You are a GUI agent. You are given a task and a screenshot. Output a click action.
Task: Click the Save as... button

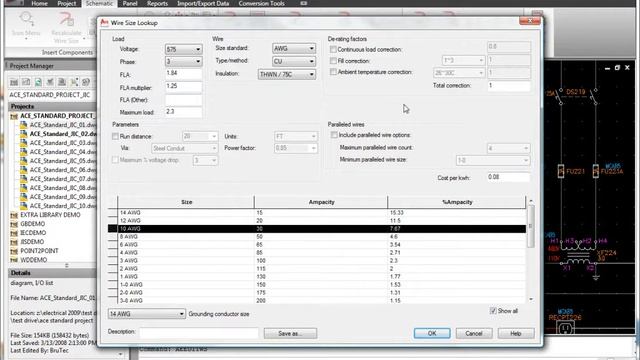pos(290,333)
